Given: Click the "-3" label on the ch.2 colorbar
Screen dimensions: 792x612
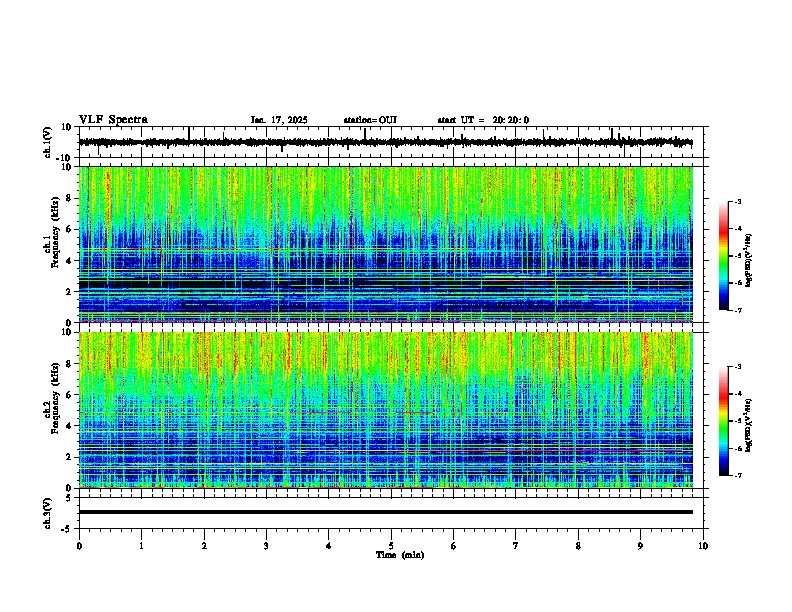Looking at the screenshot, I should [738, 367].
